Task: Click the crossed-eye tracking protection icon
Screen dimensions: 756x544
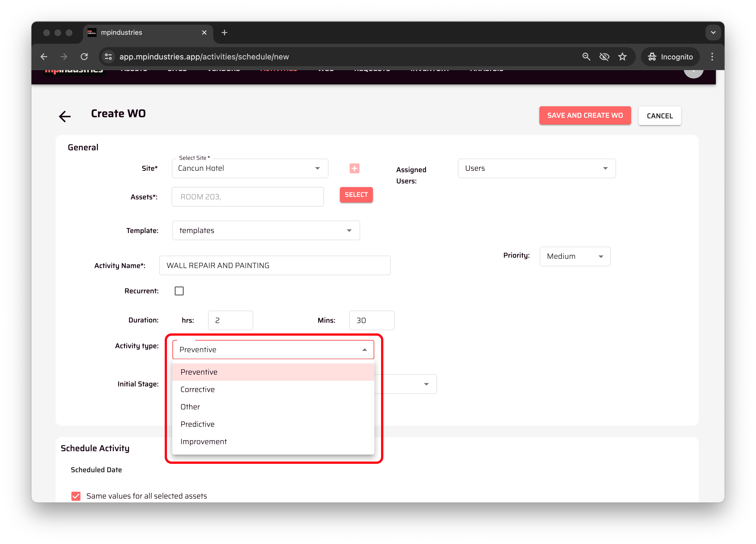Action: (604, 57)
